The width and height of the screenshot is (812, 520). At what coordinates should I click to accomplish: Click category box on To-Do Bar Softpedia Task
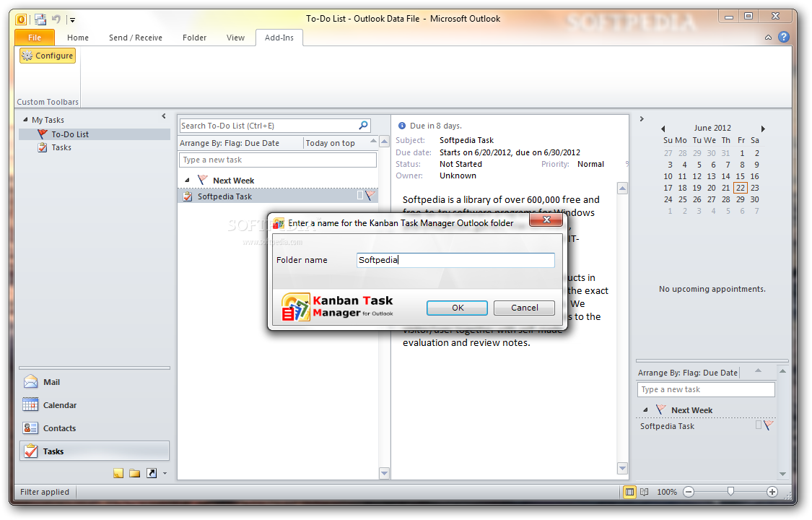tap(759, 425)
